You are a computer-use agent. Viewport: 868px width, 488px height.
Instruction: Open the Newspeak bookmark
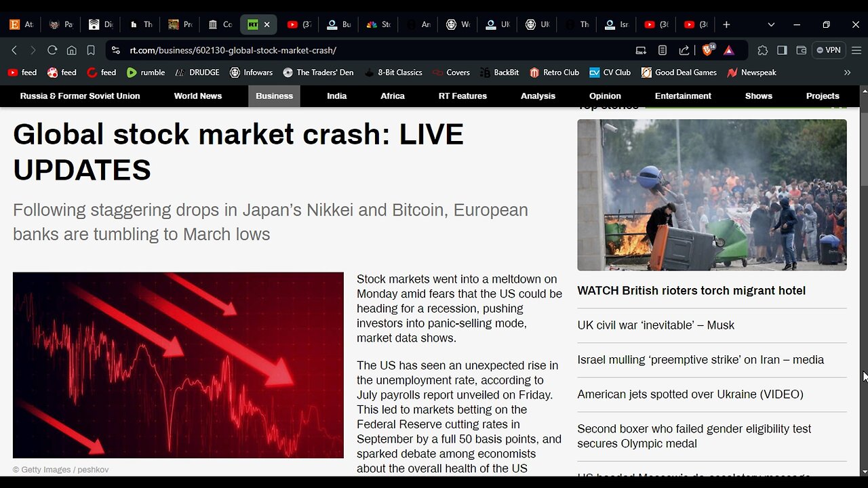coord(751,73)
